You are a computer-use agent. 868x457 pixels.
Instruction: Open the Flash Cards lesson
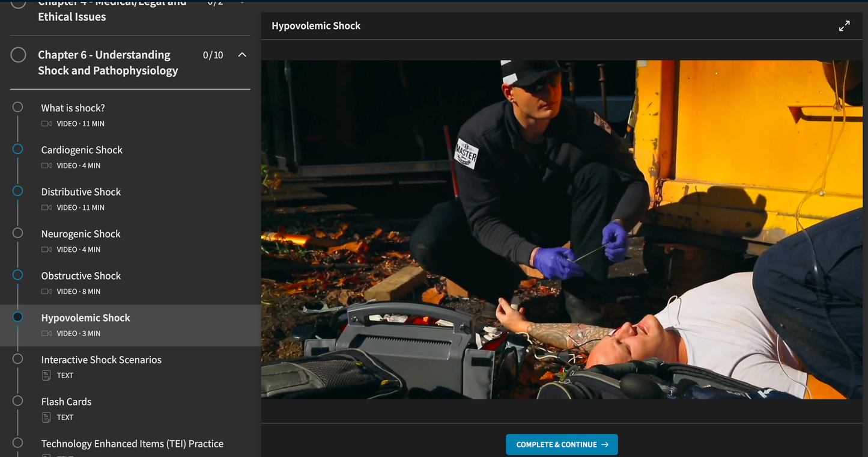(65, 401)
